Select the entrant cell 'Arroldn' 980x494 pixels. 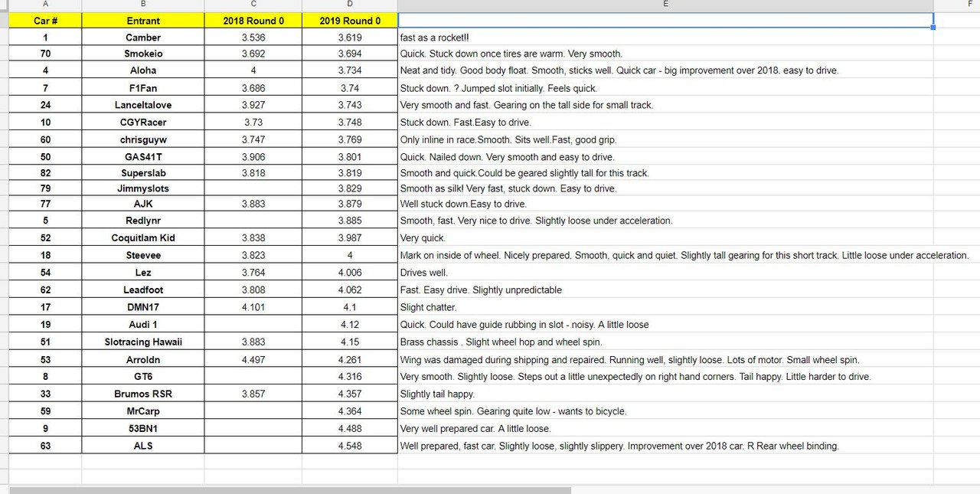tap(143, 360)
